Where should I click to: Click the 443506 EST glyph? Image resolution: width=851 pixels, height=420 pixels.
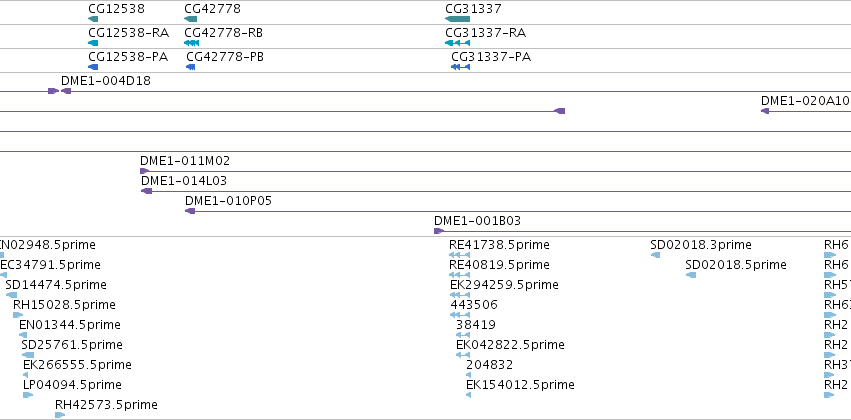point(460,315)
